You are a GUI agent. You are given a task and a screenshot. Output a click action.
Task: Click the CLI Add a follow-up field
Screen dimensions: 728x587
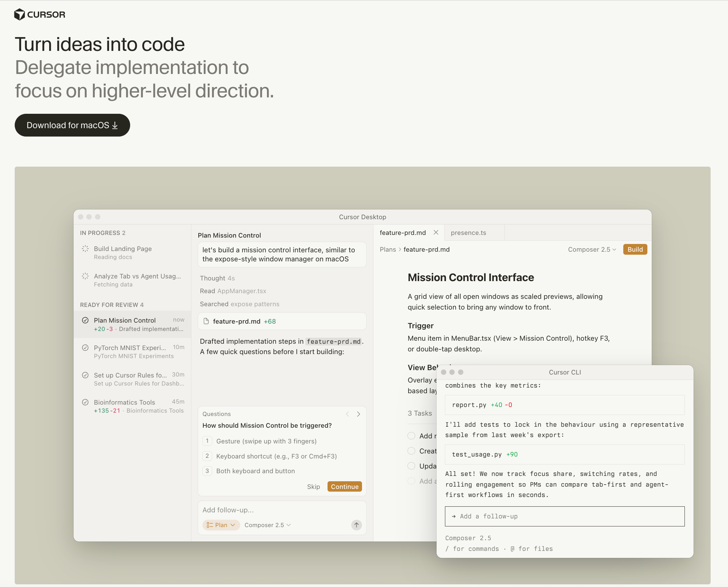[x=565, y=516]
